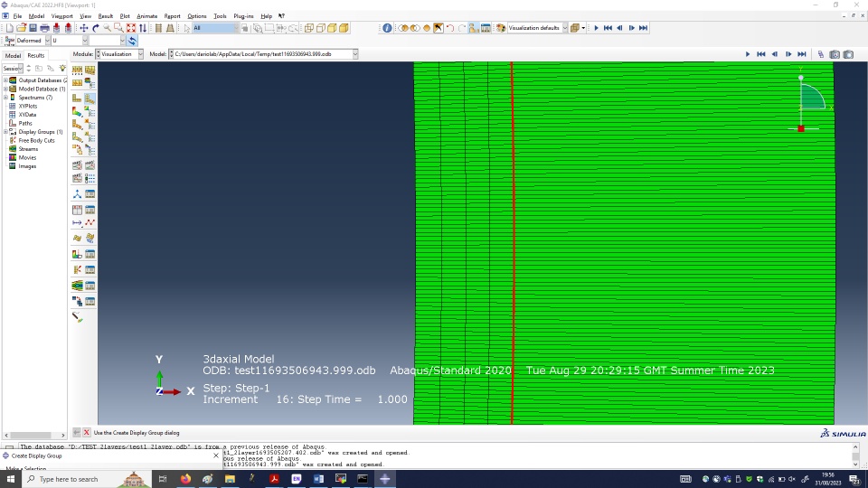This screenshot has width=868, height=488.
Task: Select the Magnify view tool
Action: pos(107,28)
